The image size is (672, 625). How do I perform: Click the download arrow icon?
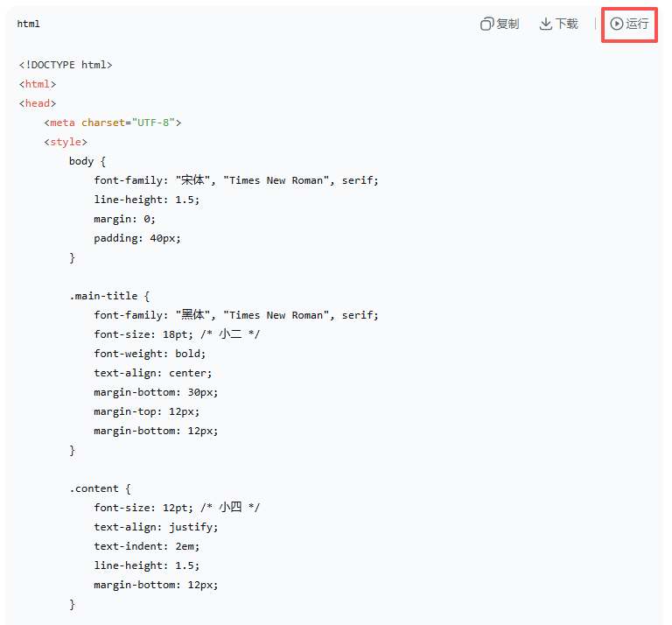point(546,25)
